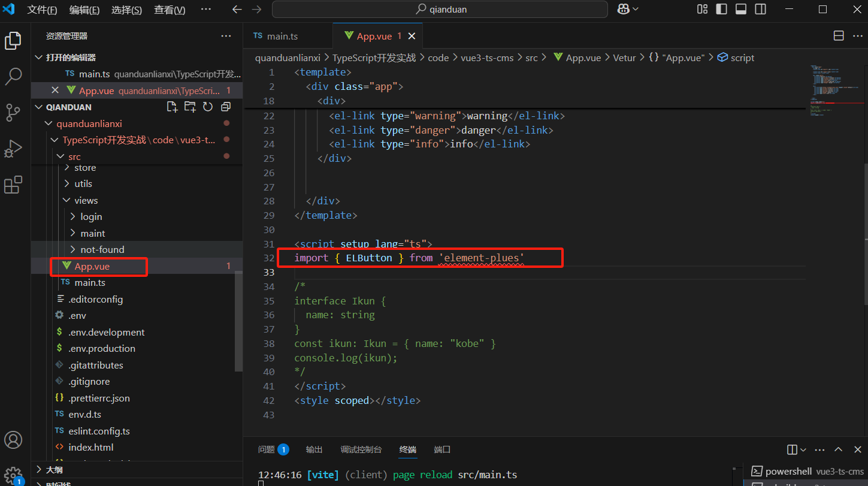
Task: Expand the utils folder
Action: click(67, 184)
